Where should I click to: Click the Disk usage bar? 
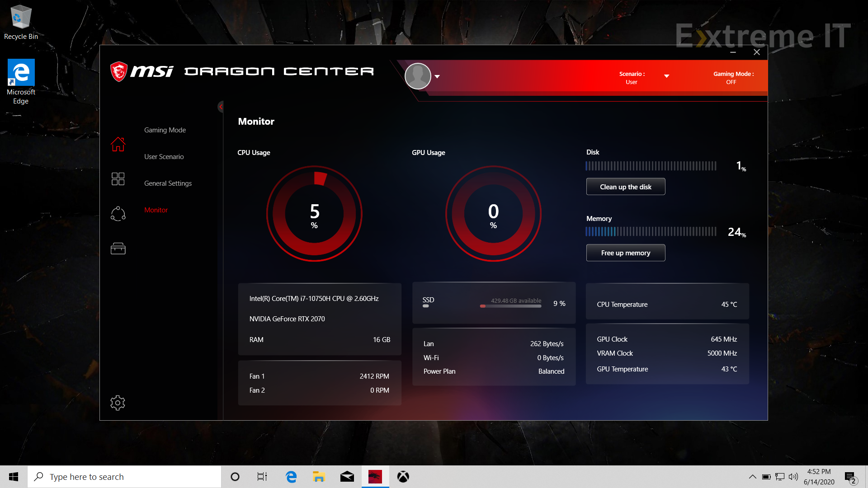(651, 166)
